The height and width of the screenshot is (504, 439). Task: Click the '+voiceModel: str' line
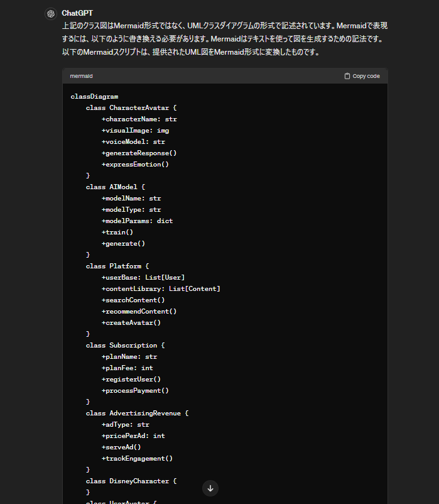[133, 142]
